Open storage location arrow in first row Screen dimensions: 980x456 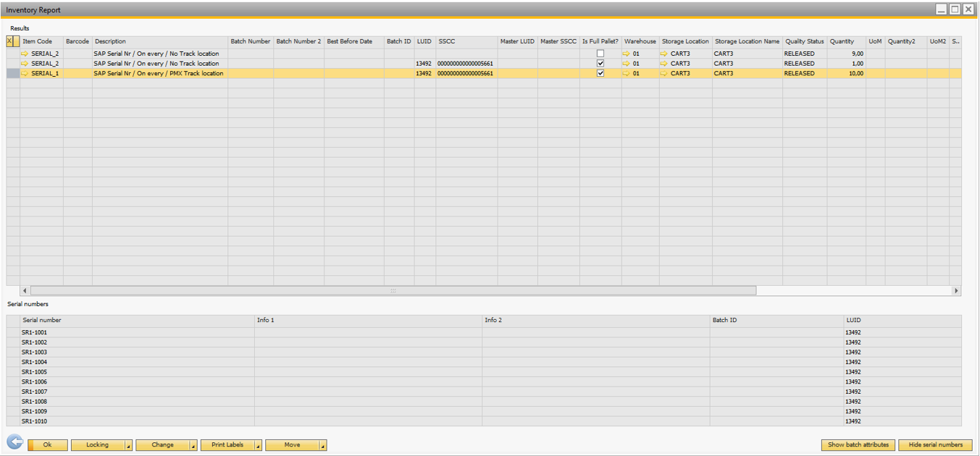tap(664, 54)
